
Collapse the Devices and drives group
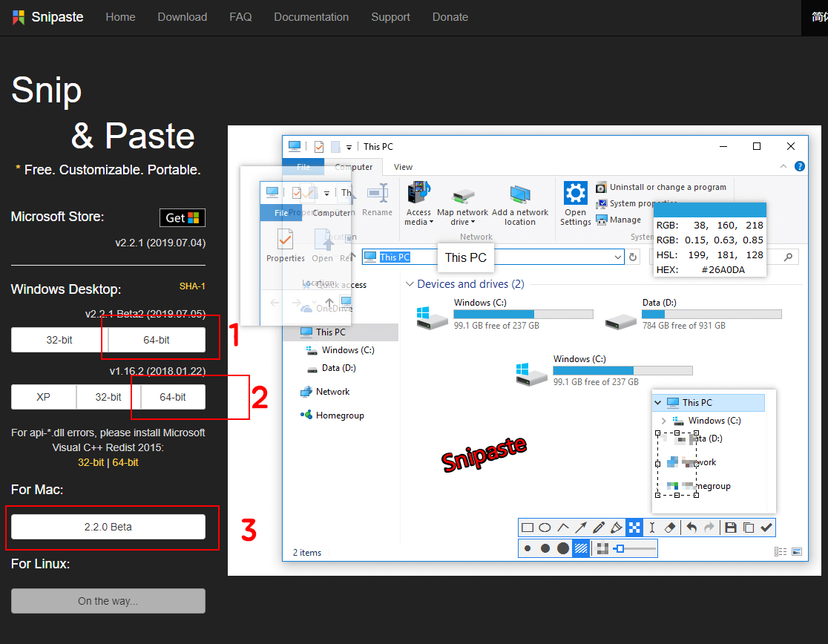tap(410, 284)
